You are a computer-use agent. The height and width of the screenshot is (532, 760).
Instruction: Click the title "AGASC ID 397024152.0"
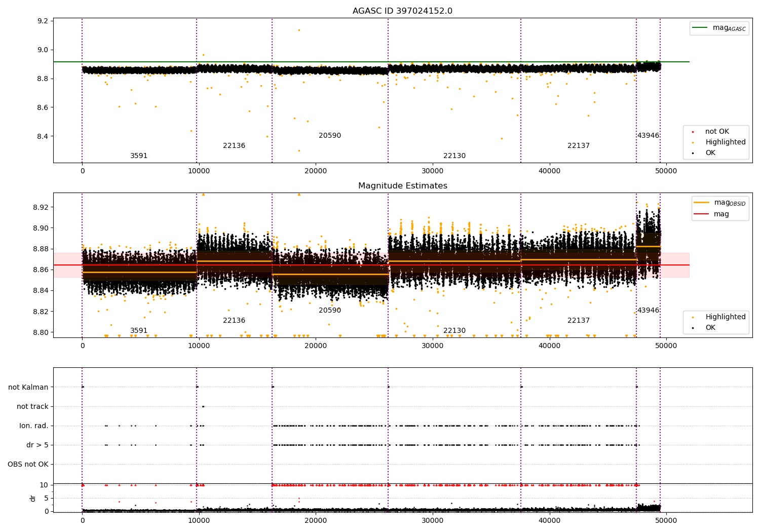(402, 11)
